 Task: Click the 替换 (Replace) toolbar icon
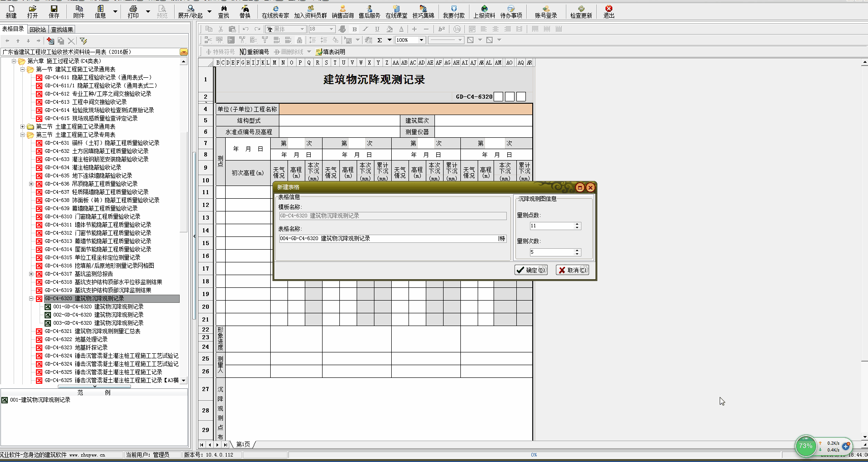(245, 11)
